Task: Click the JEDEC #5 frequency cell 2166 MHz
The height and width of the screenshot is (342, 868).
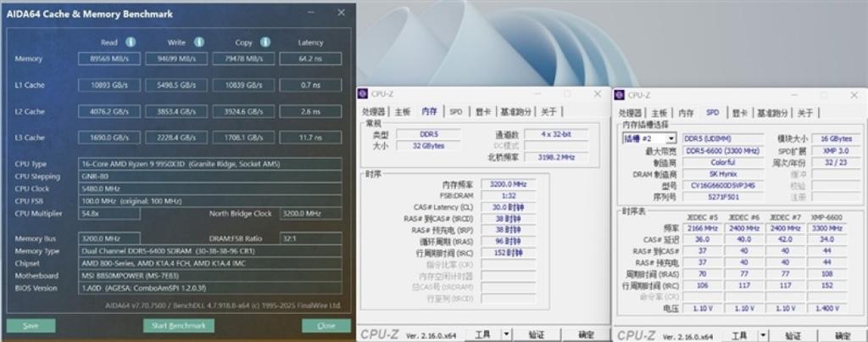Action: click(x=703, y=228)
